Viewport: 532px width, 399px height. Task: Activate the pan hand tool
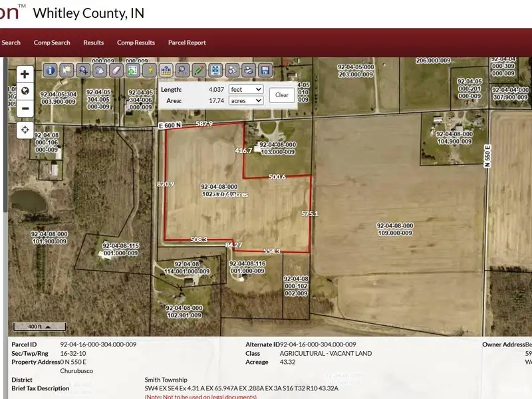click(100, 70)
